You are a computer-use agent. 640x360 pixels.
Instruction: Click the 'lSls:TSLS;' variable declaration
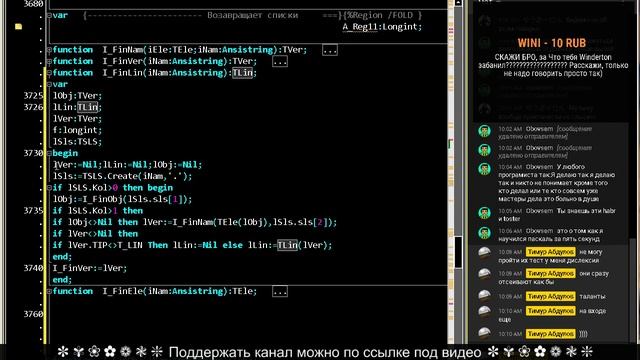(77, 142)
